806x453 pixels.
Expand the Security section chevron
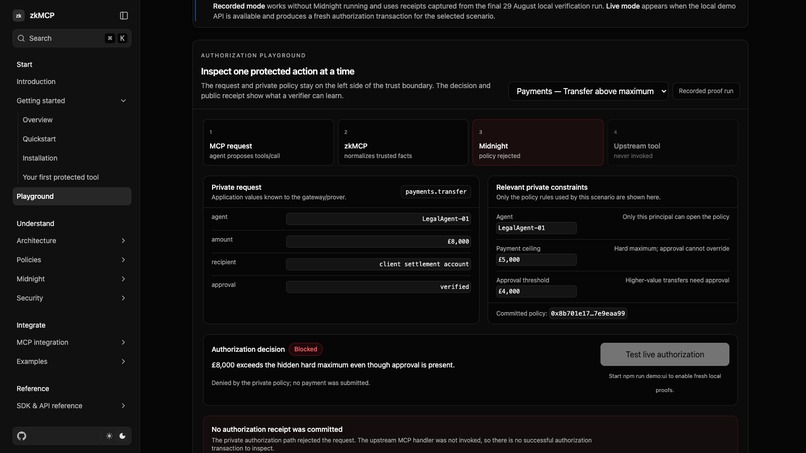tap(123, 298)
